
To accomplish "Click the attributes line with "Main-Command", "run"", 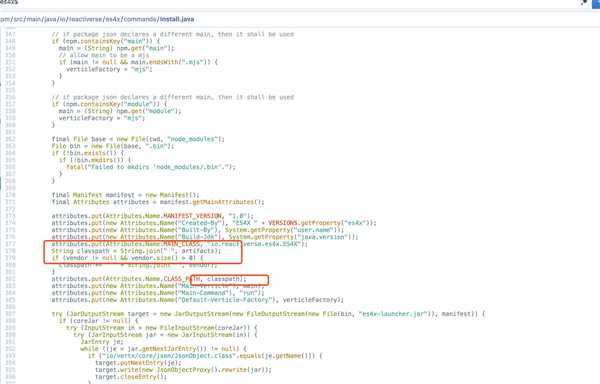I will point(158,293).
